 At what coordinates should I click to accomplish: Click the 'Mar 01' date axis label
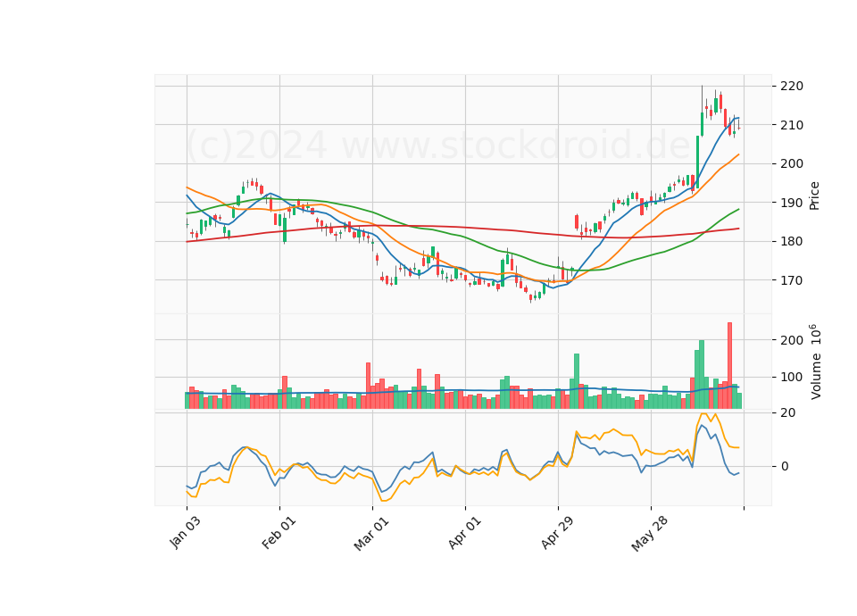click(371, 533)
